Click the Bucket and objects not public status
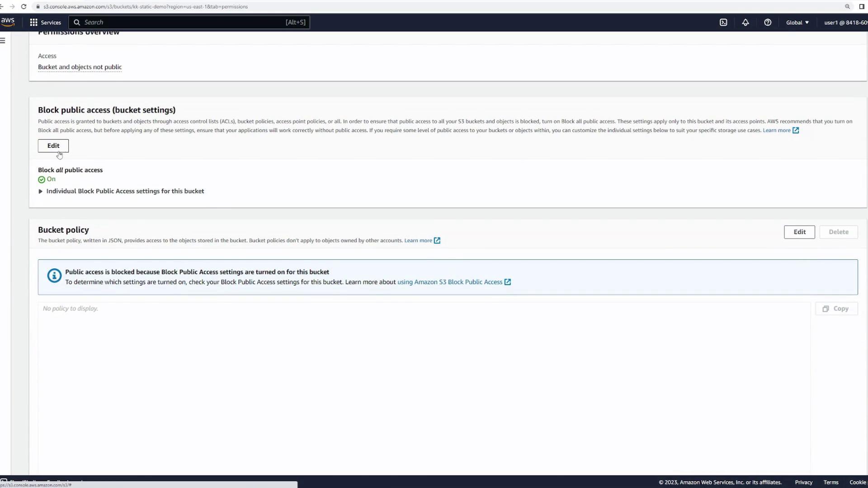Screen dimensions: 868x488 [80, 67]
